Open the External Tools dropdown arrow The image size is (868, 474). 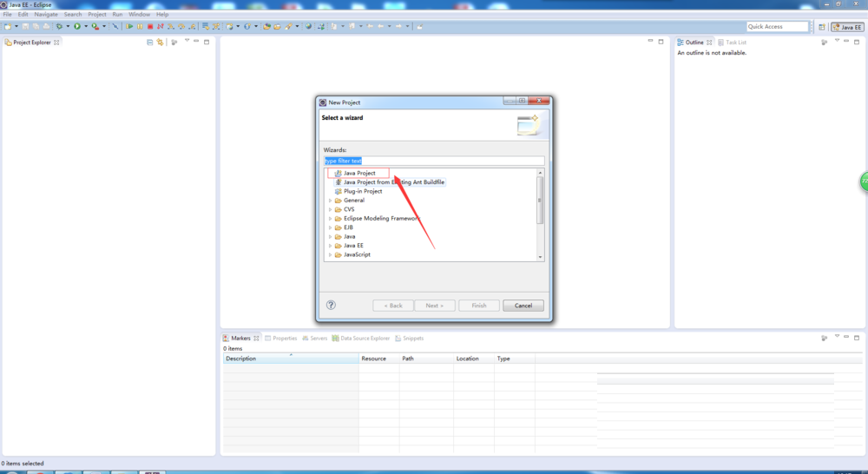coord(104,27)
